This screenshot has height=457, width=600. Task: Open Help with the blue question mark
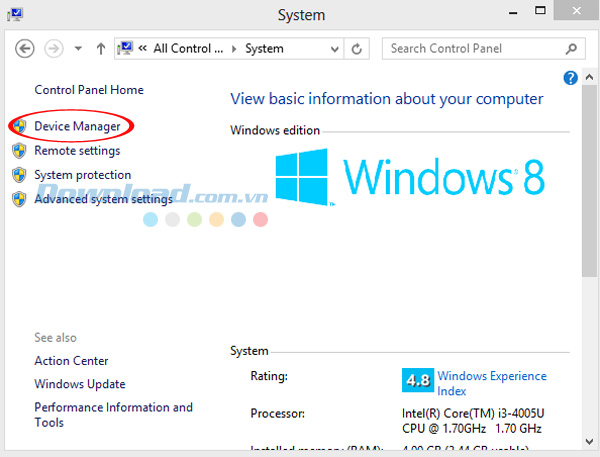click(571, 78)
